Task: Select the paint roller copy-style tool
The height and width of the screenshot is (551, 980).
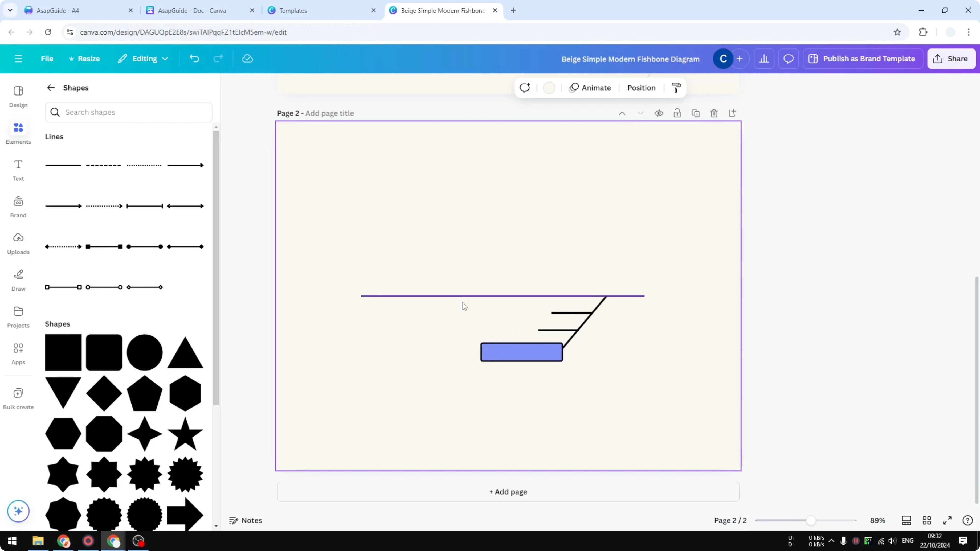Action: (x=676, y=88)
